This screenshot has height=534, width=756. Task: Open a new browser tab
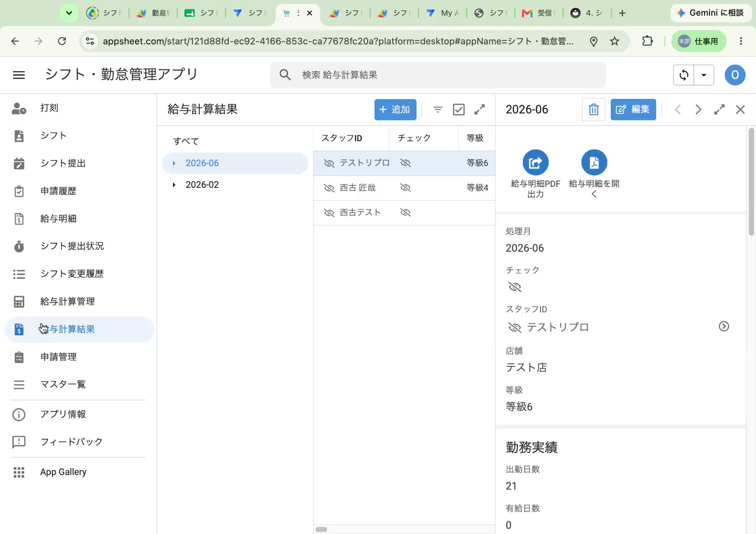pyautogui.click(x=622, y=13)
